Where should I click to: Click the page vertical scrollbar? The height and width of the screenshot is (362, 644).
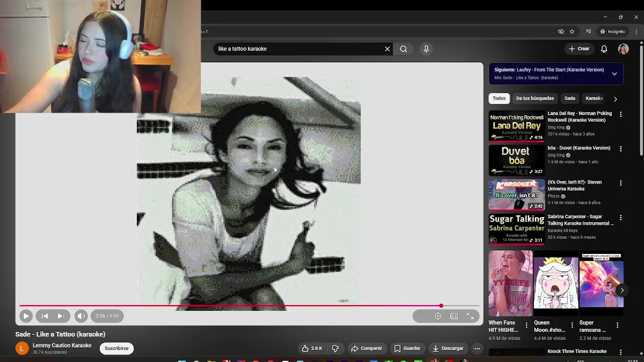pyautogui.click(x=641, y=101)
